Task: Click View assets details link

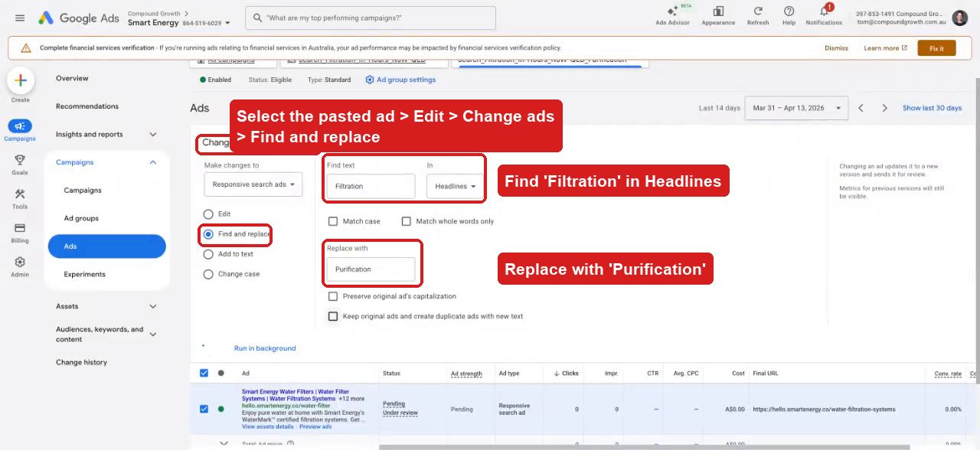Action: (x=267, y=426)
